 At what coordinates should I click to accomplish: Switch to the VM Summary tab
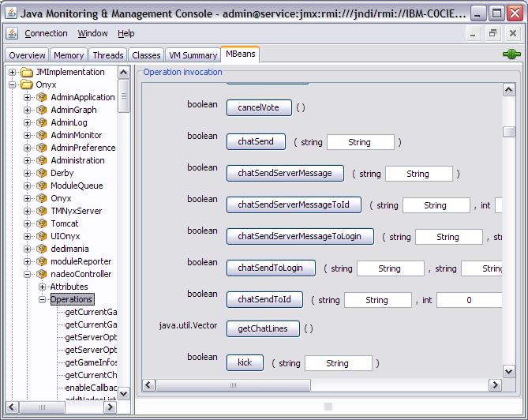[193, 55]
